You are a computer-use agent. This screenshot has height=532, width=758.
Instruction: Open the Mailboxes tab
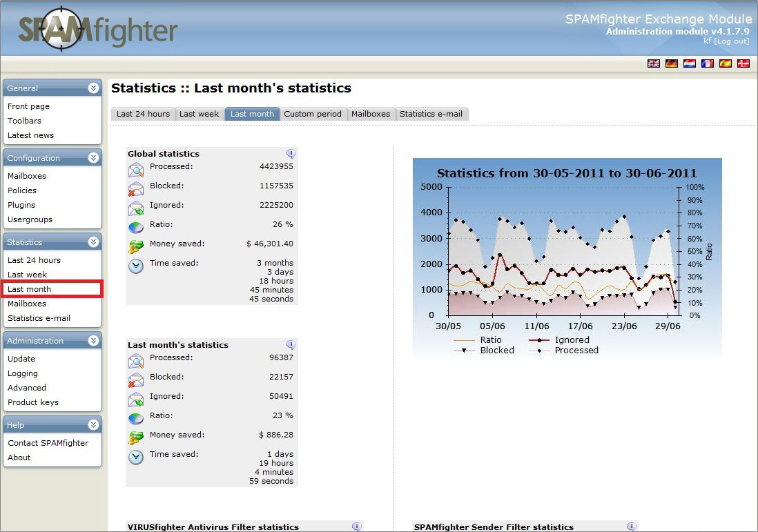[371, 114]
